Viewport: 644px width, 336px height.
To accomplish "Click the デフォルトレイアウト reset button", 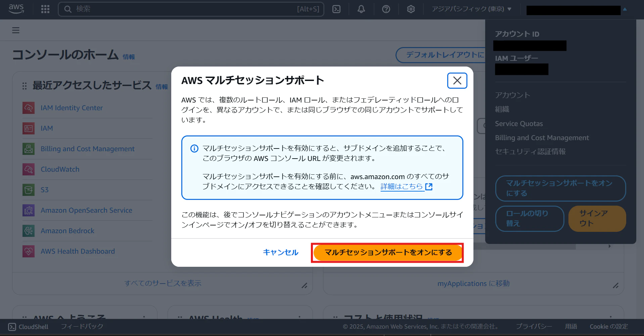I will (x=441, y=55).
